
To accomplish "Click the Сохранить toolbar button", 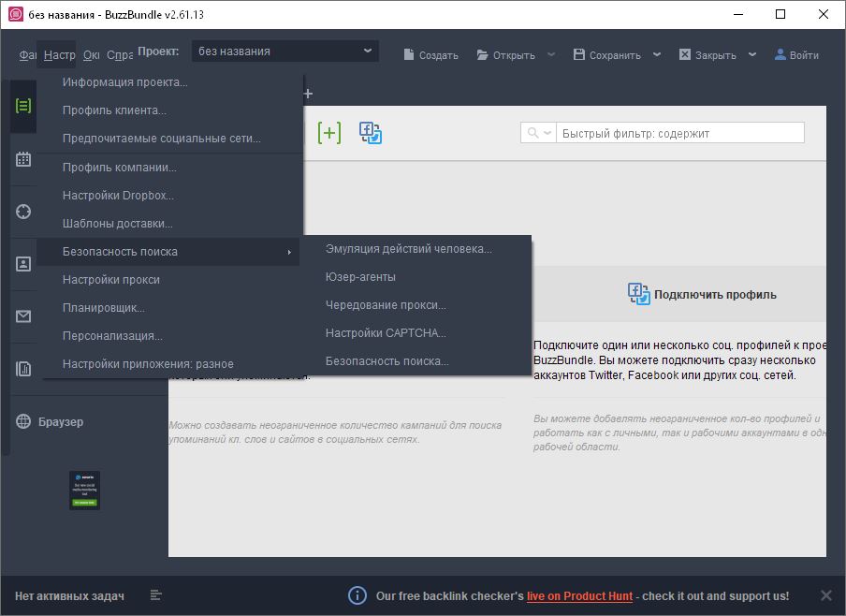I will 607,55.
